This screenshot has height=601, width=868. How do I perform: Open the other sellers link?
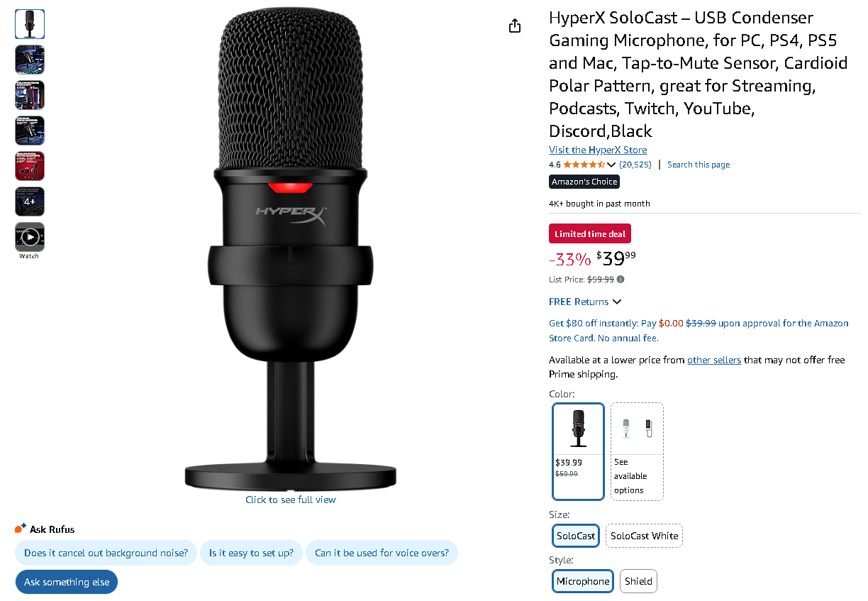click(713, 360)
